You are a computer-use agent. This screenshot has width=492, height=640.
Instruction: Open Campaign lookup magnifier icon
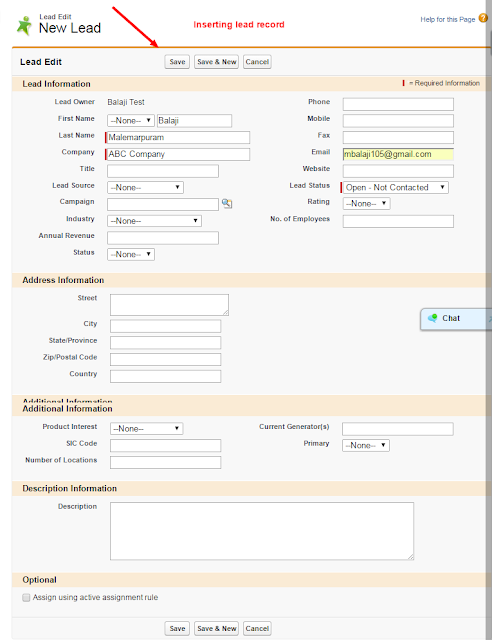(227, 203)
